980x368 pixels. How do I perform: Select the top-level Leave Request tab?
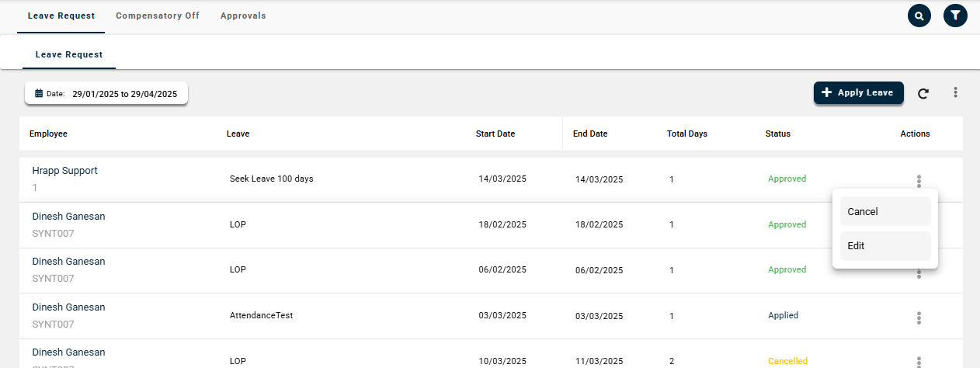coord(61,16)
